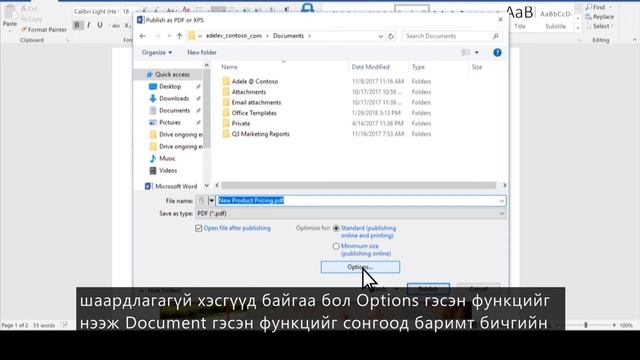640x360 pixels.
Task: Click the recent locations dropdown arrow
Action: [x=169, y=36]
